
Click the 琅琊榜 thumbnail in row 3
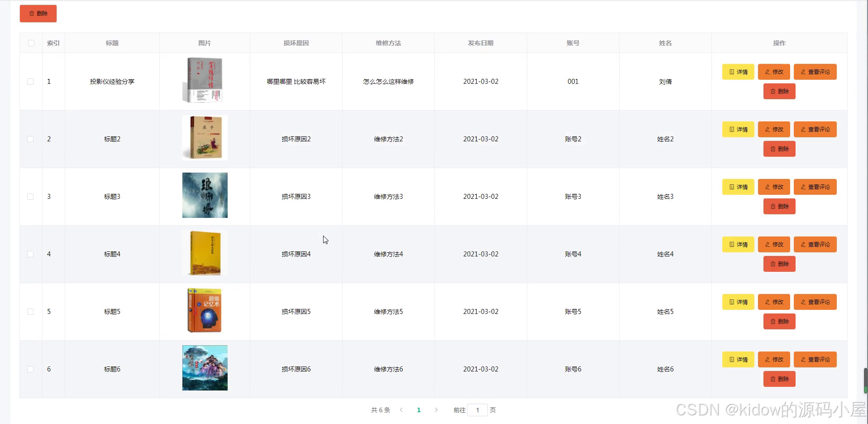point(205,195)
